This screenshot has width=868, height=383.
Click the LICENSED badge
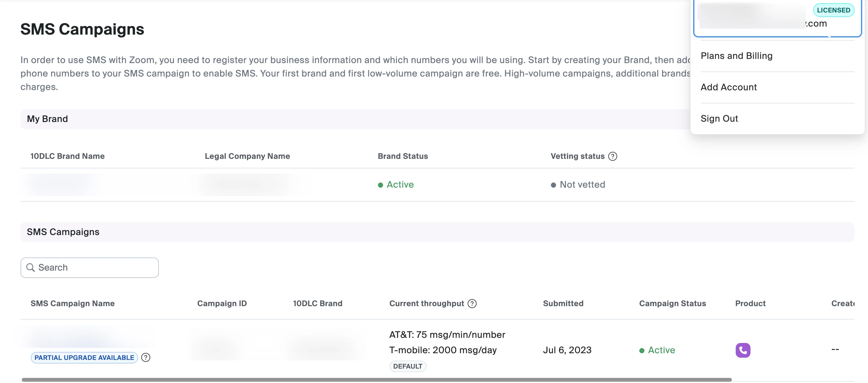click(833, 10)
